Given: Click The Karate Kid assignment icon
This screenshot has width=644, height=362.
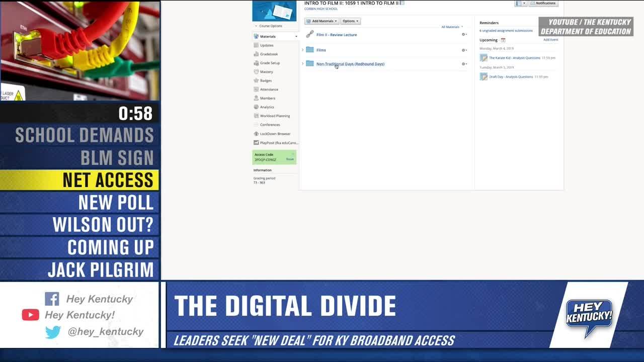Looking at the screenshot, I should (x=484, y=58).
